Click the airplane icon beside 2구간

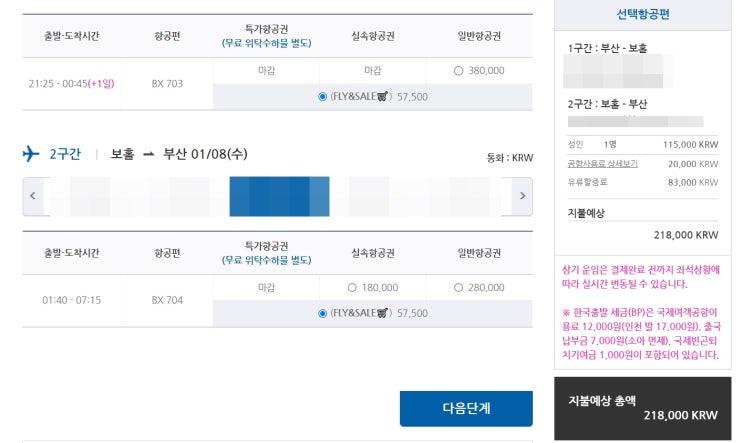tap(31, 154)
